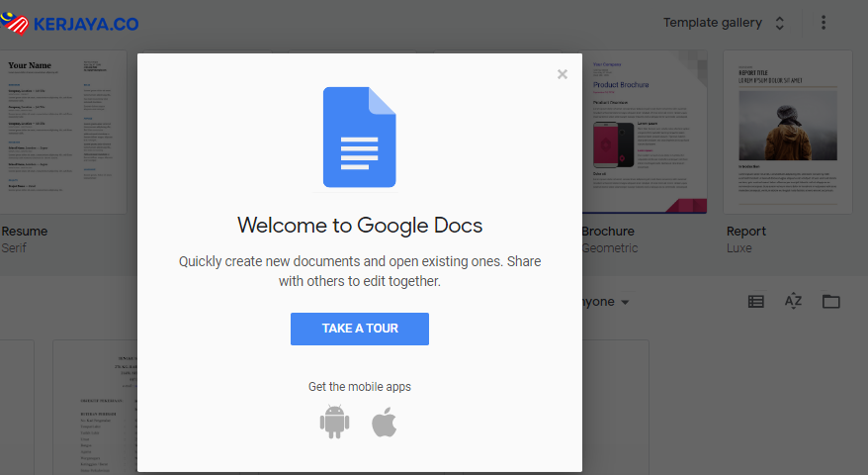Open the Brochure Geometric template thumbnail
This screenshot has width=868, height=475.
[x=645, y=132]
